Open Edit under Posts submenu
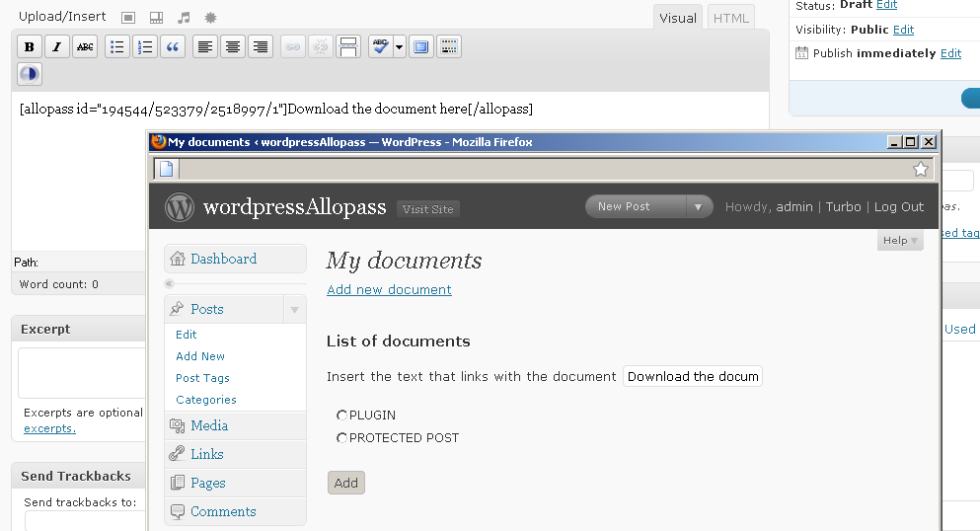 pos(187,335)
